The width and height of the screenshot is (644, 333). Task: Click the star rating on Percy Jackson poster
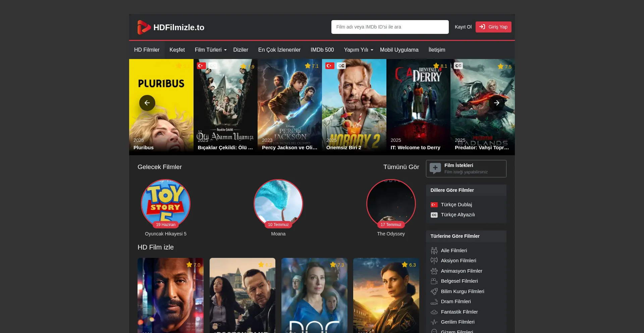(x=312, y=66)
